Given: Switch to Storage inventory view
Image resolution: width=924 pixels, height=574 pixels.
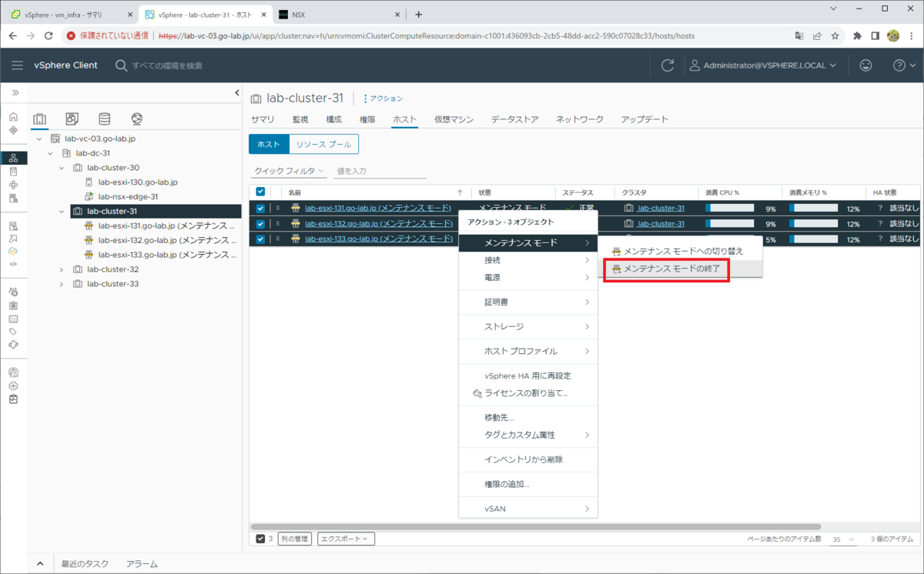Looking at the screenshot, I should click(105, 119).
